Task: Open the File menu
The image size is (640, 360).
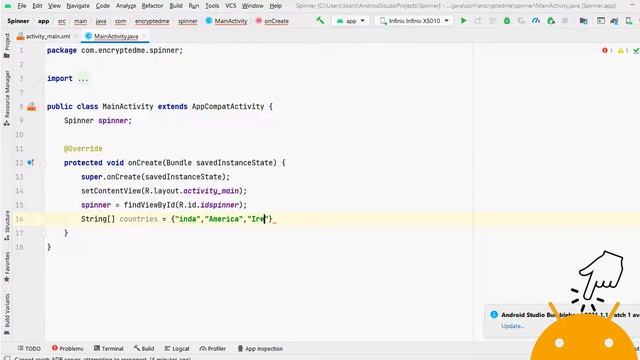Action: pyautogui.click(x=22, y=6)
